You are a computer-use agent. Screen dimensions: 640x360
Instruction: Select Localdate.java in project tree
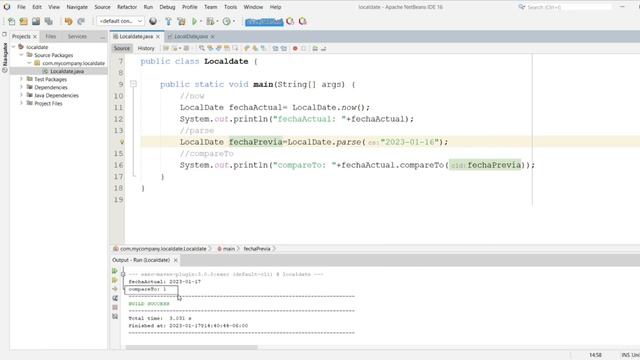67,71
